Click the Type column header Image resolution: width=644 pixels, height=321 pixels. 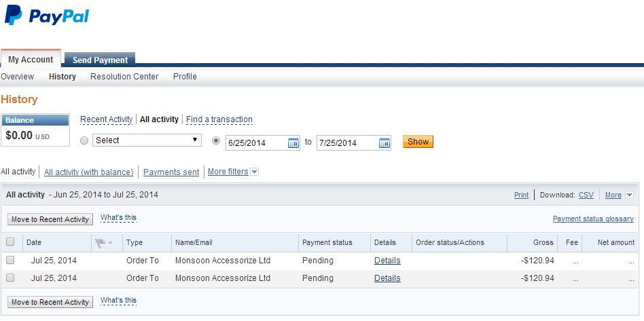pos(135,242)
